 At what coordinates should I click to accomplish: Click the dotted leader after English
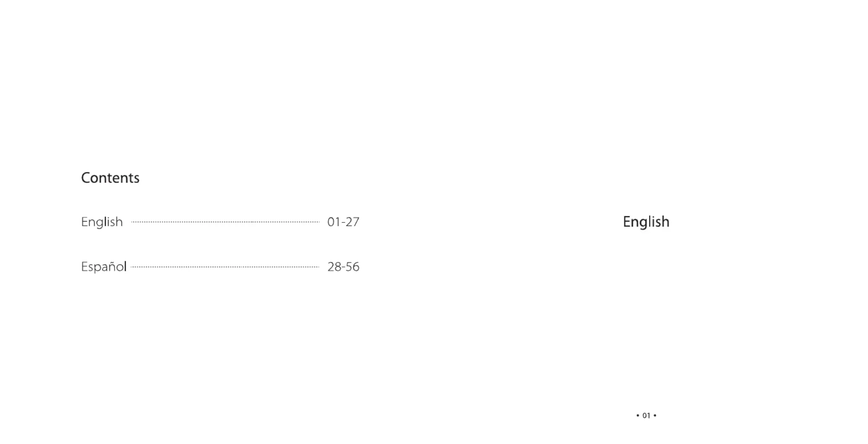point(225,222)
